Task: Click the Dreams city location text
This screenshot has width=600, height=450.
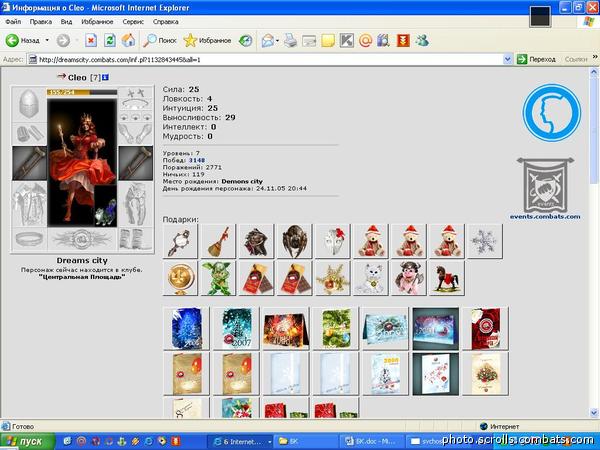Action: (82, 261)
